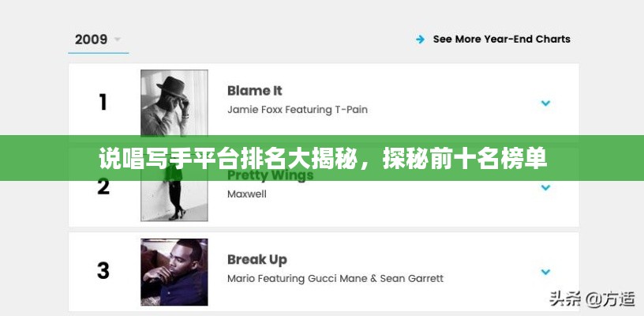644x316 pixels.
Task: Click the rank number 3
Action: tap(103, 271)
